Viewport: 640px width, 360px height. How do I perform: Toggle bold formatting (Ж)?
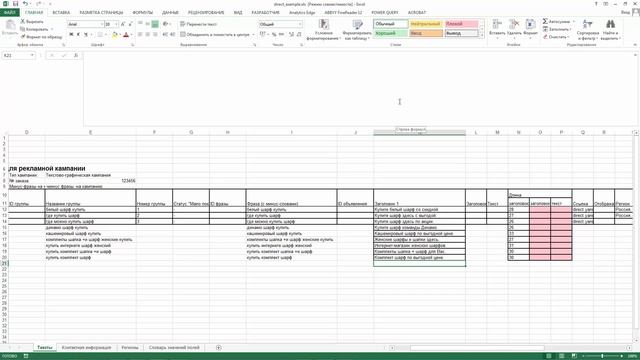point(71,35)
